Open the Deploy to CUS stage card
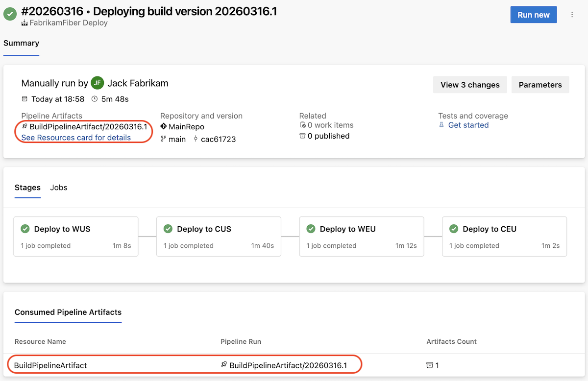 point(219,237)
